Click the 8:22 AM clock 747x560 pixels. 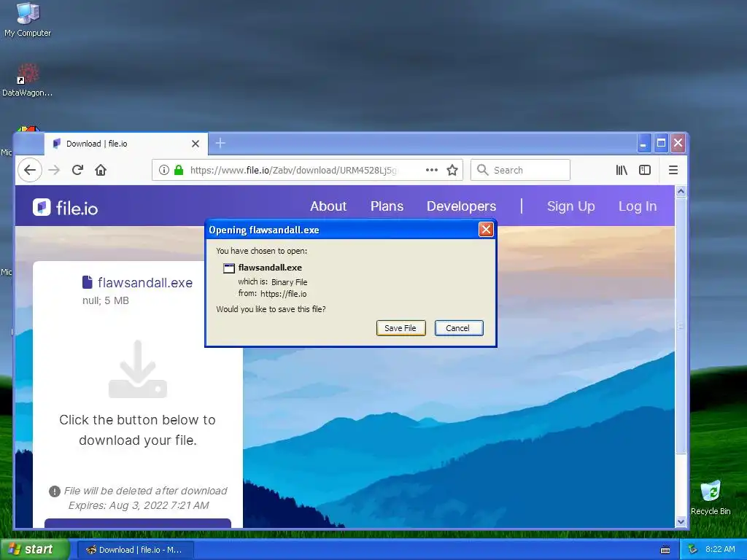click(x=720, y=549)
